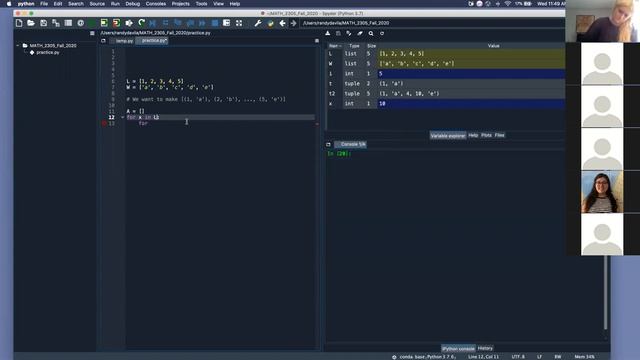Save data icon in Variable explorer

pyautogui.click(x=338, y=33)
